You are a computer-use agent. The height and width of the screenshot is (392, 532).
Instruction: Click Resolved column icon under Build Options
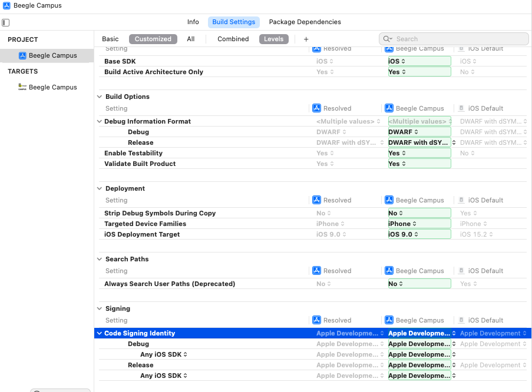pyautogui.click(x=316, y=108)
